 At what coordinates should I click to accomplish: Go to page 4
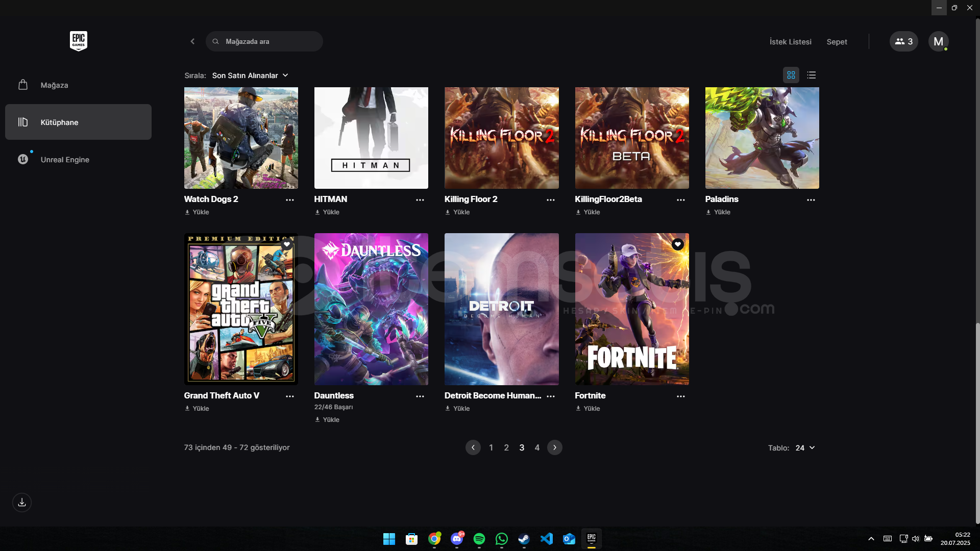[x=537, y=447]
